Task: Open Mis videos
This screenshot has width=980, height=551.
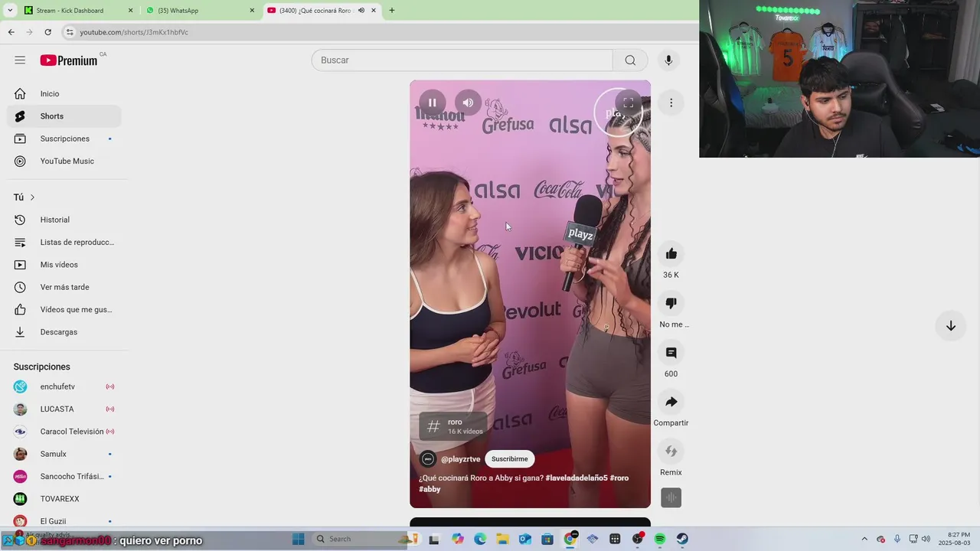Action: (64, 265)
